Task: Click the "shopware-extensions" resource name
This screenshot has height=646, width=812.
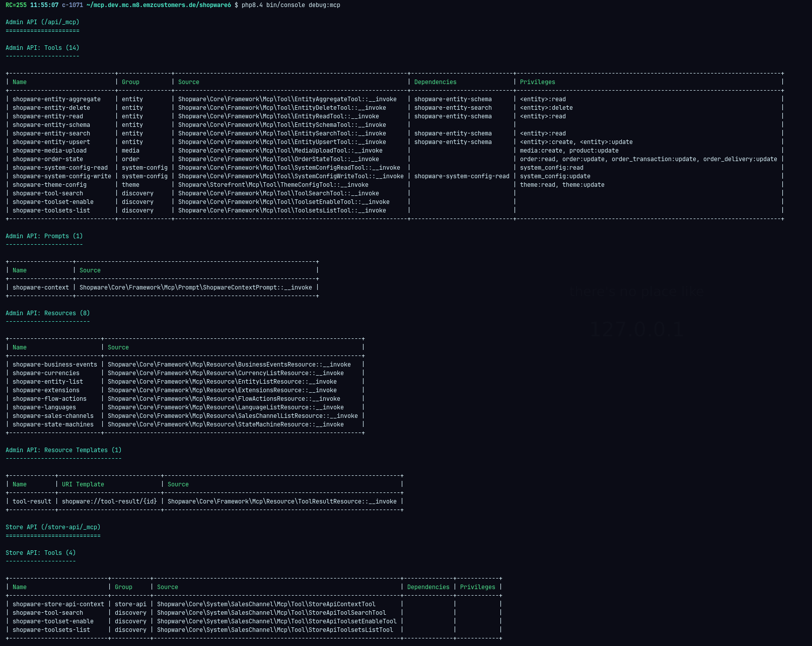Action: (x=46, y=390)
